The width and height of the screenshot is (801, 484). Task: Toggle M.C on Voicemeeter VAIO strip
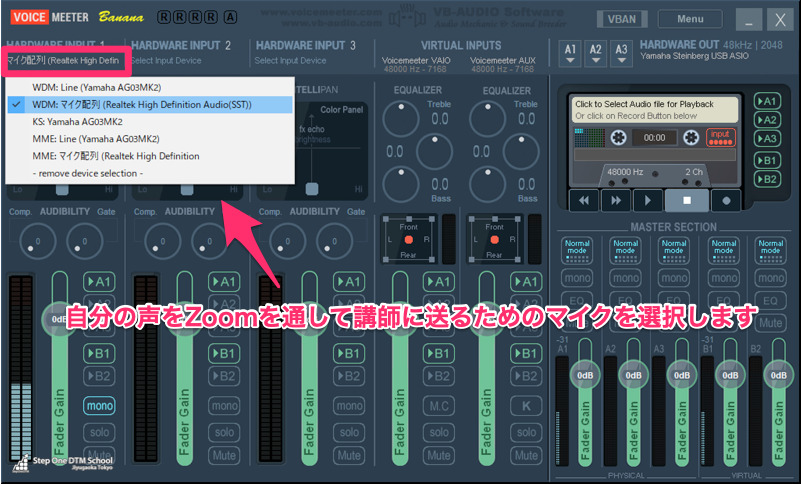[439, 406]
